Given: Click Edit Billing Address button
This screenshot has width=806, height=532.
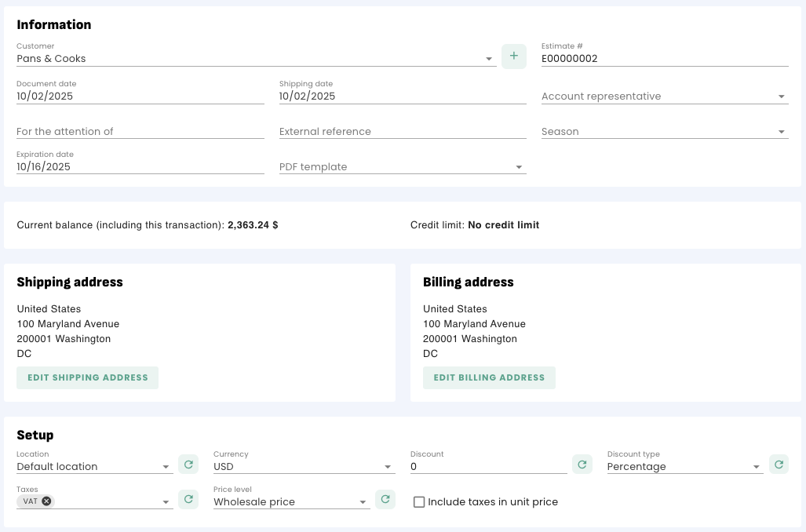Looking at the screenshot, I should pyautogui.click(x=489, y=377).
